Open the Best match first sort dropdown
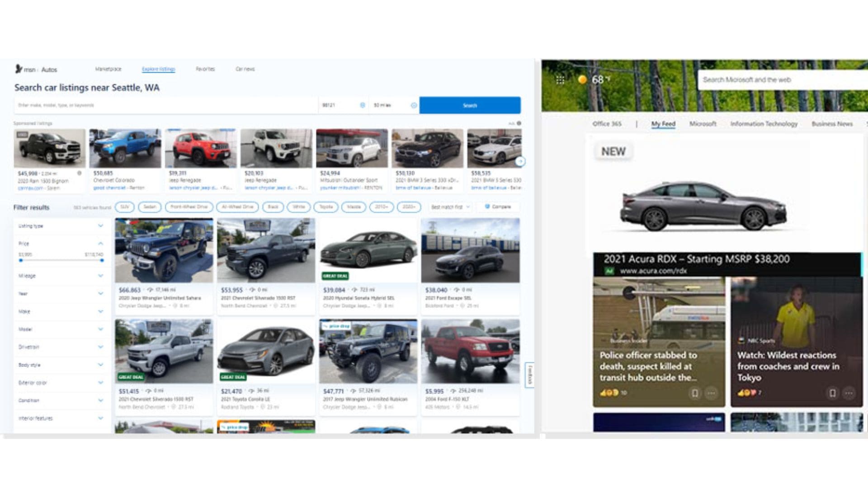Image resolution: width=868 pixels, height=488 pixels. tap(450, 207)
